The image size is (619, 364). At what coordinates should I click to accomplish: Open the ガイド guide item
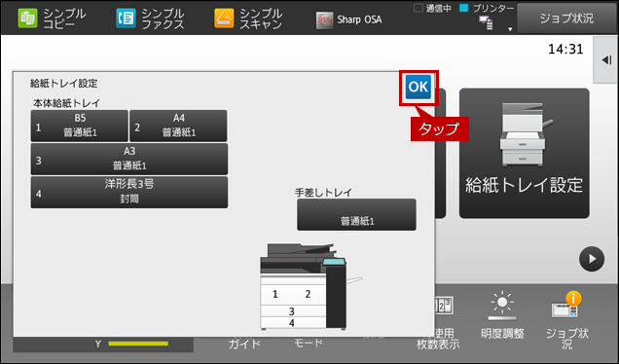pyautogui.click(x=244, y=344)
